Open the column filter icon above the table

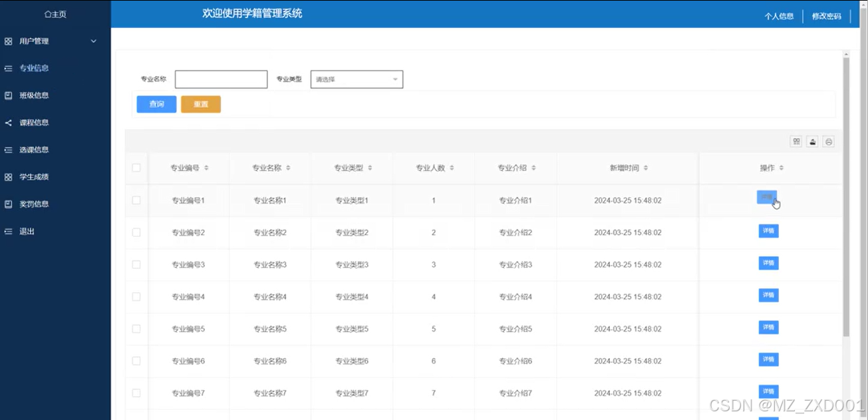click(796, 142)
